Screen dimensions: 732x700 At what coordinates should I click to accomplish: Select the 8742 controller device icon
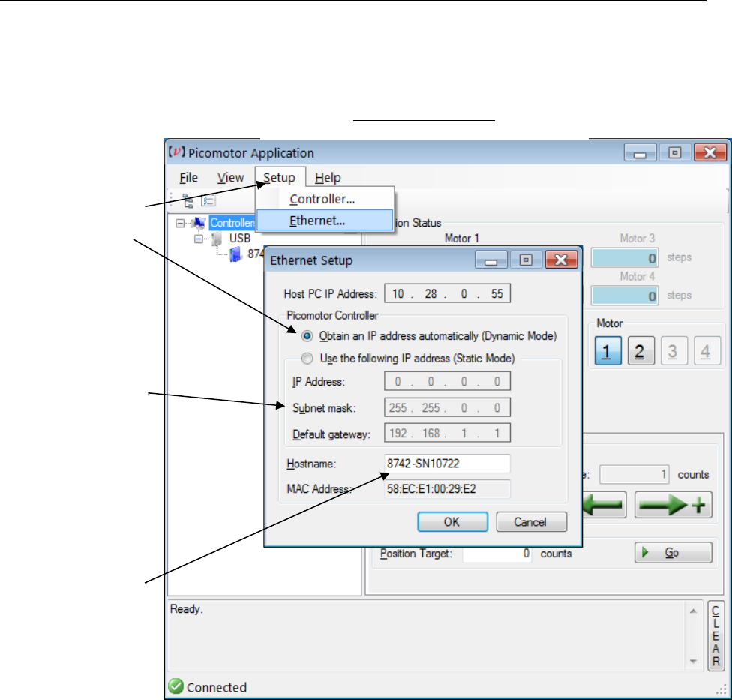pyautogui.click(x=235, y=254)
